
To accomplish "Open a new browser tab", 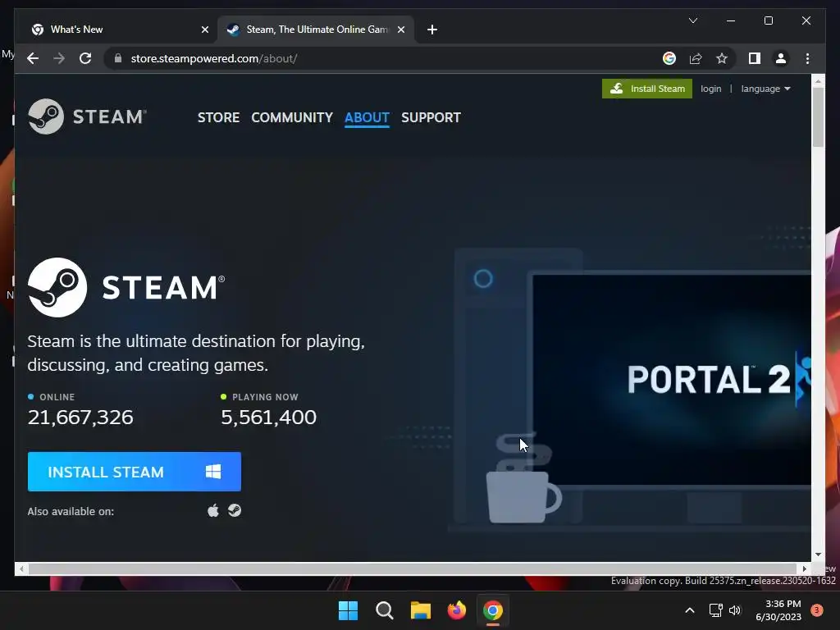I will pyautogui.click(x=432, y=30).
